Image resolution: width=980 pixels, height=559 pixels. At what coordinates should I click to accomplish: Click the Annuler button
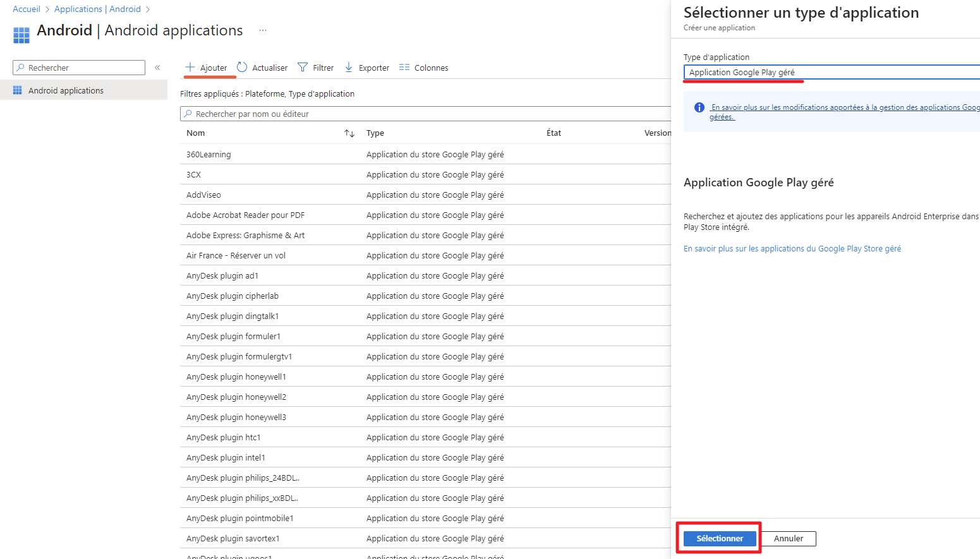(789, 539)
